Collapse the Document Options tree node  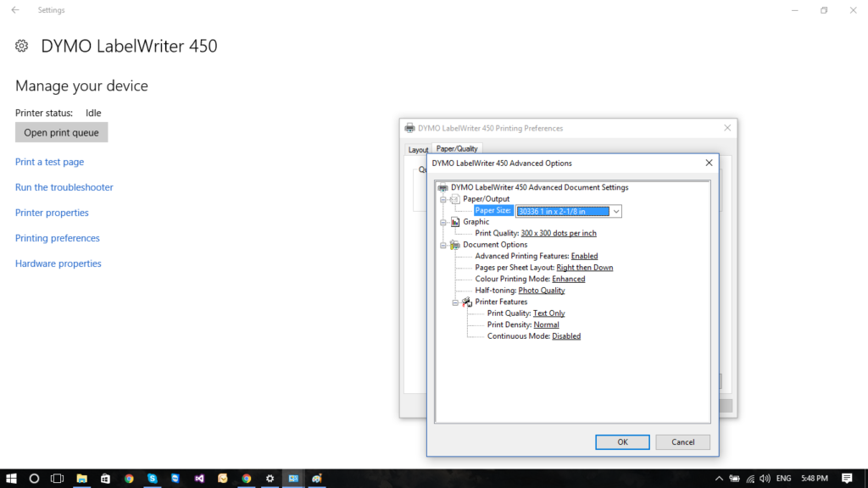[x=442, y=245]
